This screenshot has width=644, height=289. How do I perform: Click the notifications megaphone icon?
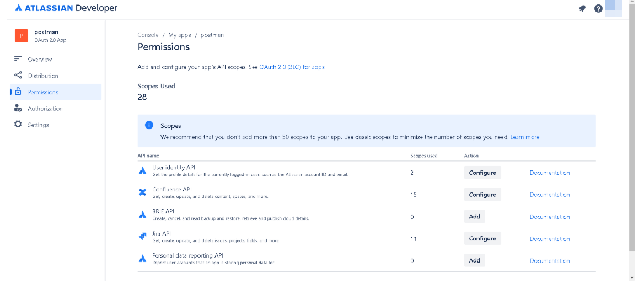582,8
